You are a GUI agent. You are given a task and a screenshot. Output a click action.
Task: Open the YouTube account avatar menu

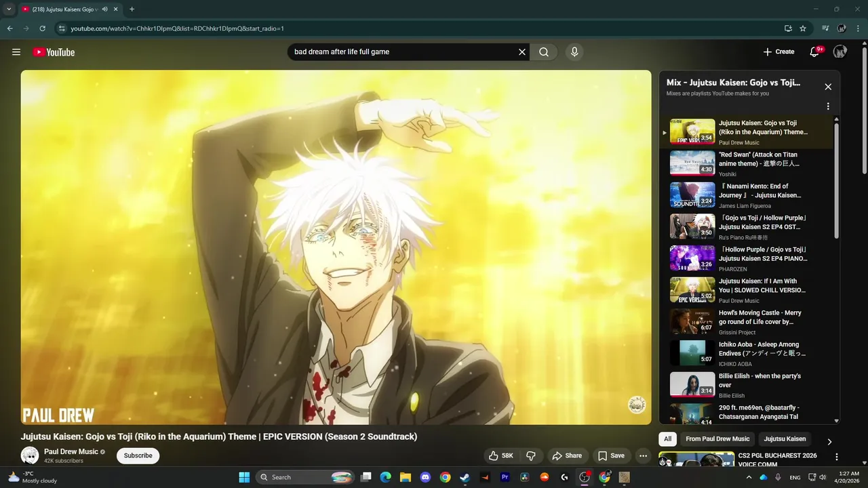pyautogui.click(x=840, y=52)
